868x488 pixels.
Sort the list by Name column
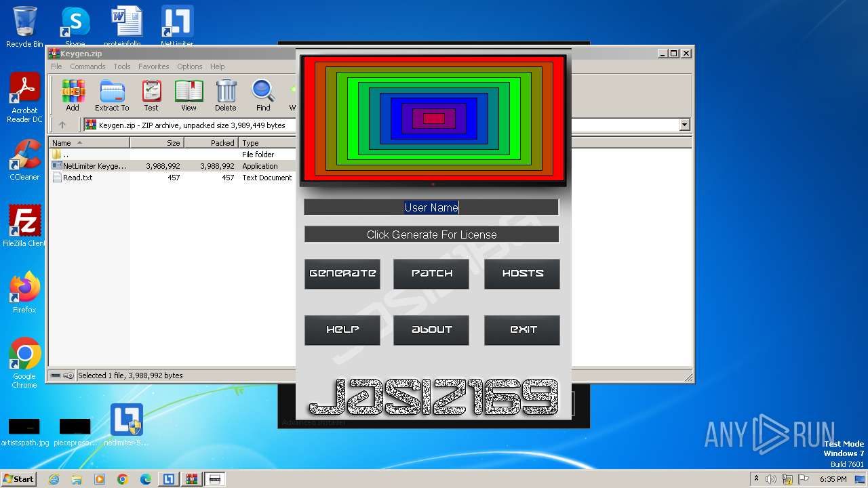90,143
